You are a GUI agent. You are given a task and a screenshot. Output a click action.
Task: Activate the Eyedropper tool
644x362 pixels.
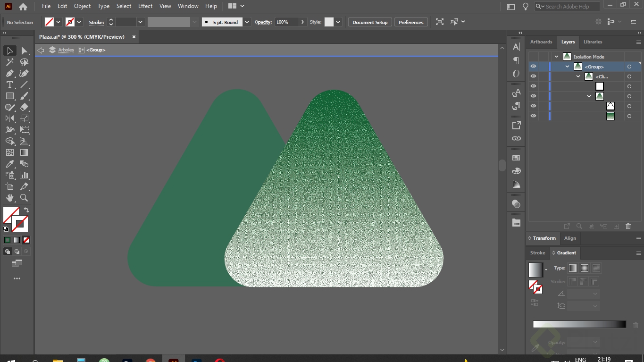(x=9, y=164)
